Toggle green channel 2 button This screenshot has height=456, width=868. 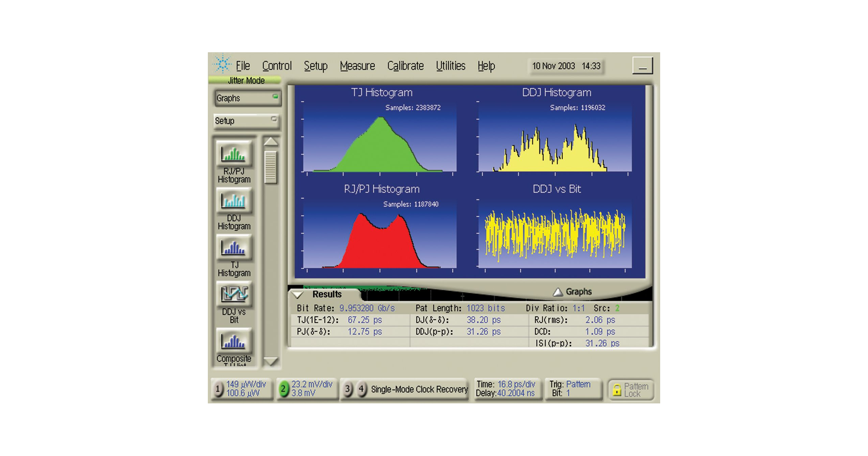point(283,389)
